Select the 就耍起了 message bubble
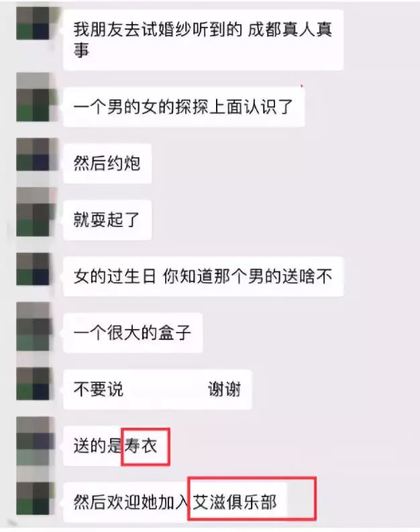This screenshot has width=420, height=532. [x=107, y=220]
